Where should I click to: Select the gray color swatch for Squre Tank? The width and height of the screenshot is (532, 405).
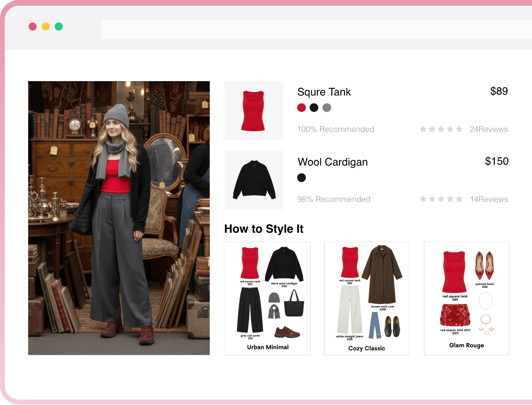[x=327, y=107]
